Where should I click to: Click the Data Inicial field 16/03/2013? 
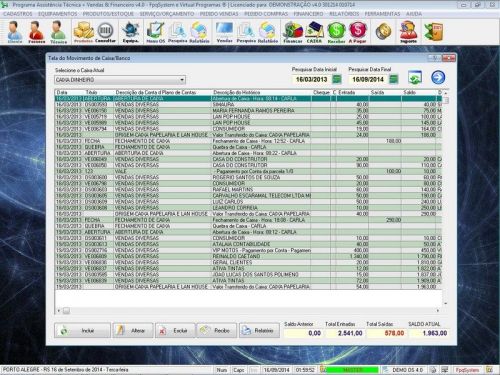[312, 79]
